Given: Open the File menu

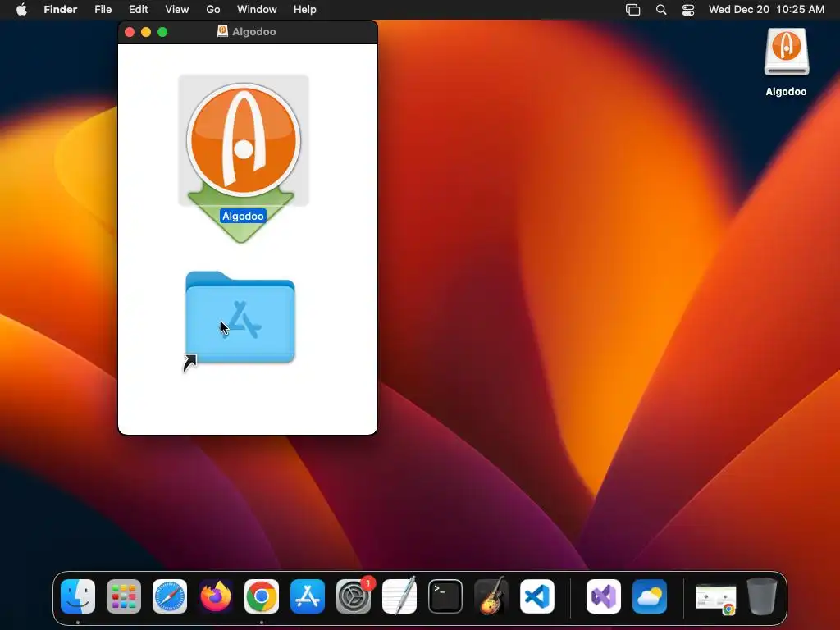Looking at the screenshot, I should click(x=103, y=10).
